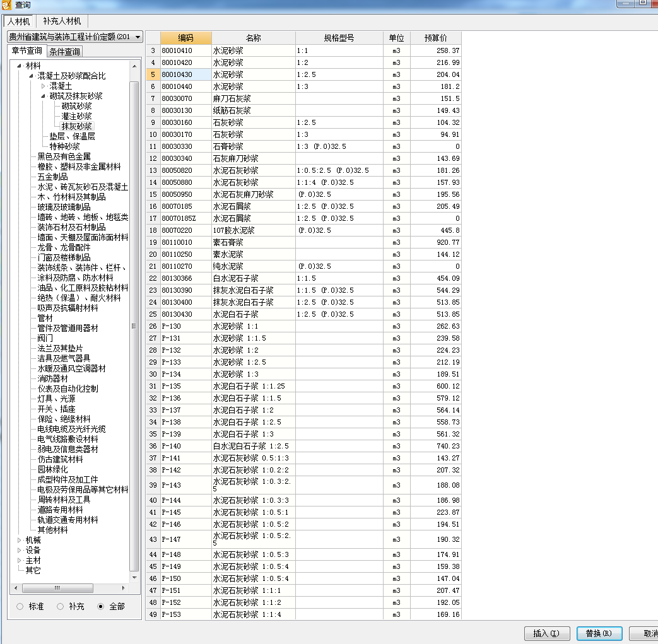Click the 纯水泥浆 name cell
The width and height of the screenshot is (658, 644).
pos(254,266)
